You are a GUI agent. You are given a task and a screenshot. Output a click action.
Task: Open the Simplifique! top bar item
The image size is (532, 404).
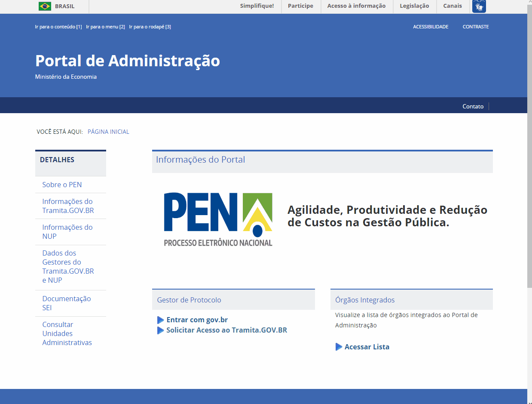257,6
